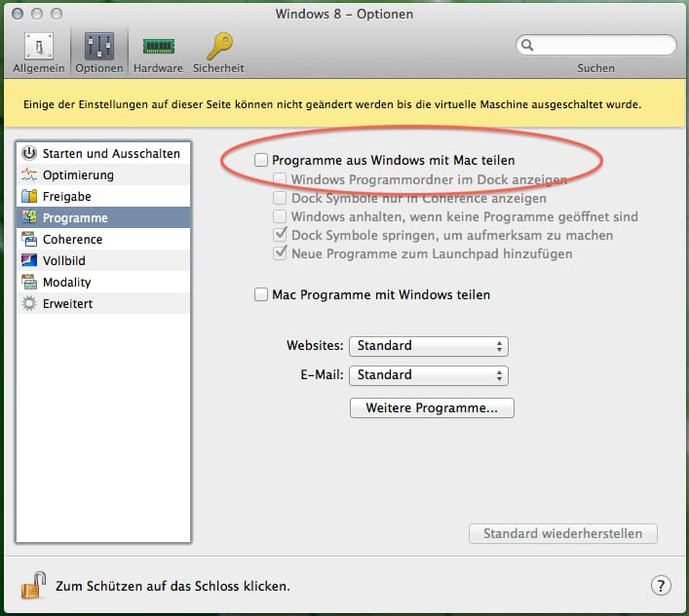
Task: Enable Programme aus Windows mit Mac teilen
Action: tap(261, 160)
